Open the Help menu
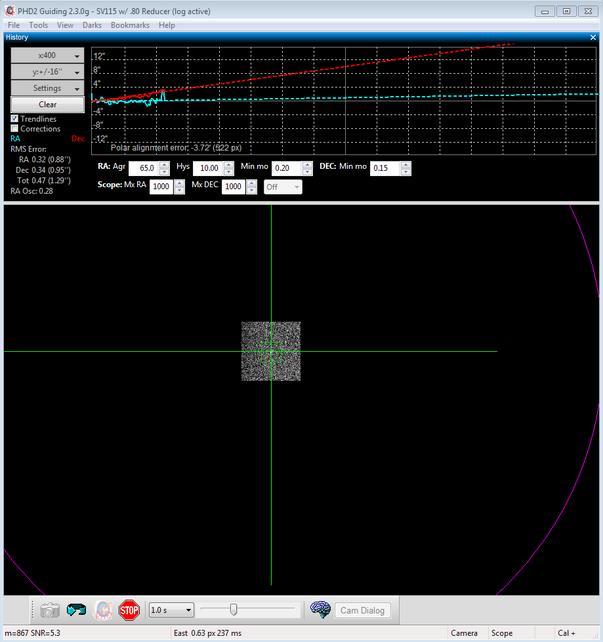The image size is (603, 642). (x=167, y=25)
